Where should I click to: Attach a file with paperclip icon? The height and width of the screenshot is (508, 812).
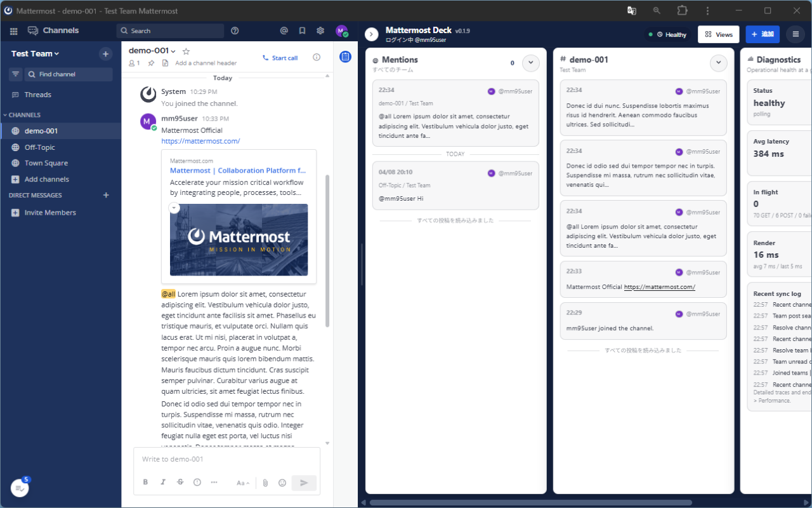(265, 483)
